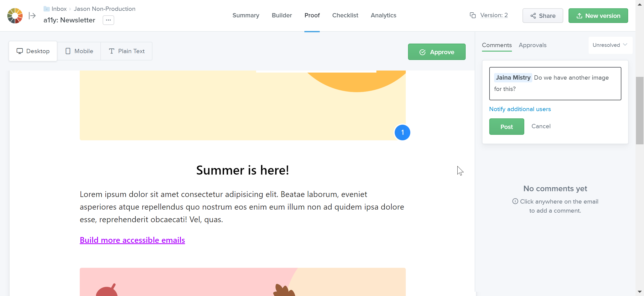
Task: Click the Approve button for this proof
Action: point(437,52)
